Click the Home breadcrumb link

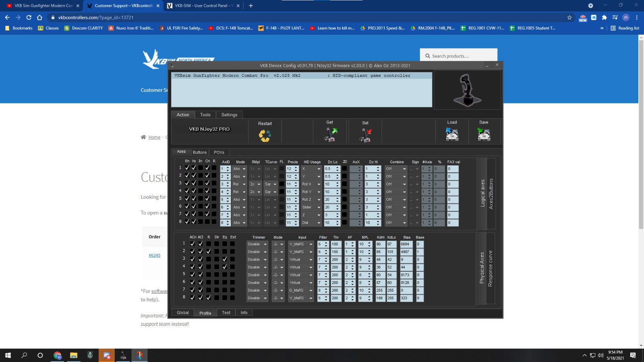coord(154,138)
